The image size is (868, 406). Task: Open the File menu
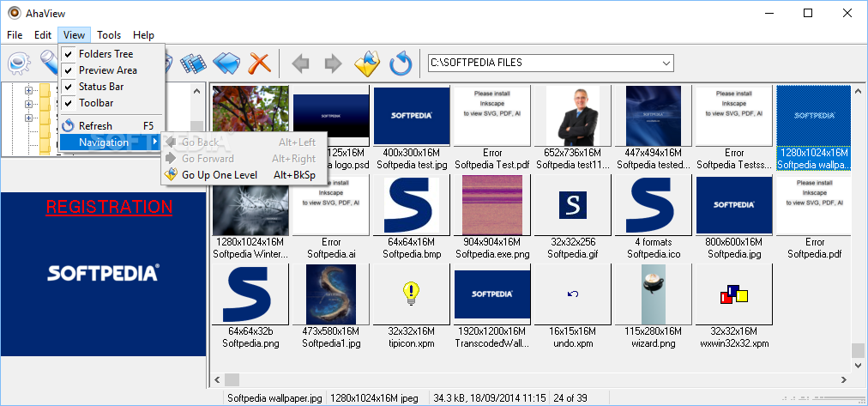point(15,35)
